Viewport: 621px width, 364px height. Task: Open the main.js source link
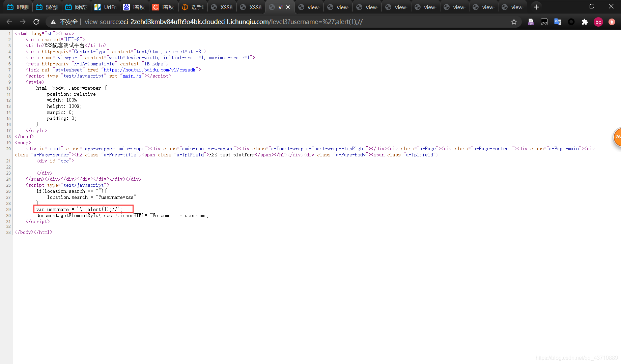132,76
